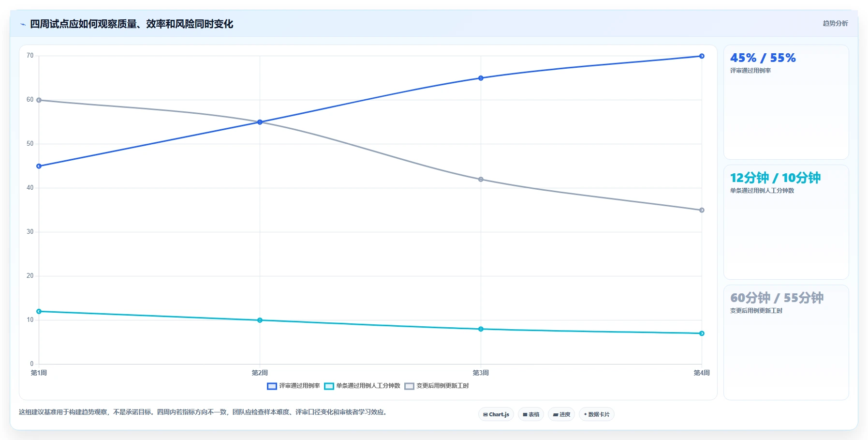Click the cyan data point at 第4周 (7)
Image resolution: width=868 pixels, height=440 pixels.
point(702,334)
